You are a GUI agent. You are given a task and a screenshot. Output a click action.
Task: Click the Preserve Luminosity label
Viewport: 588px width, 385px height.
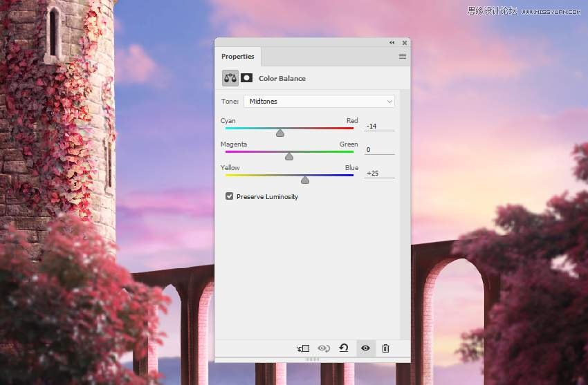click(268, 196)
